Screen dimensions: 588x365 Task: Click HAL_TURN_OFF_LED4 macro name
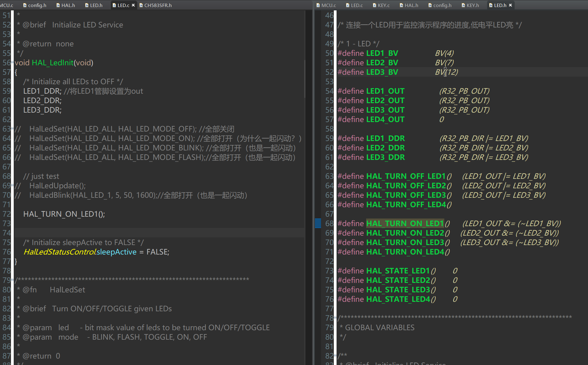406,204
